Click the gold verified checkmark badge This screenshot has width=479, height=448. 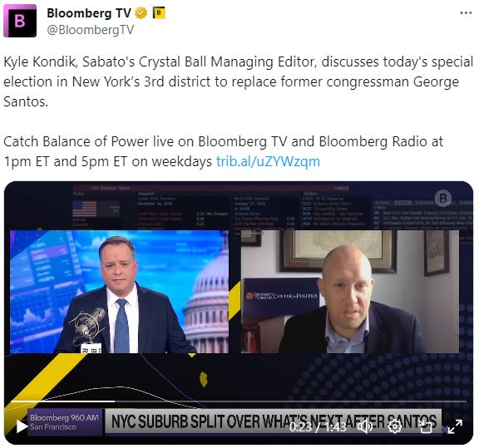coord(141,13)
